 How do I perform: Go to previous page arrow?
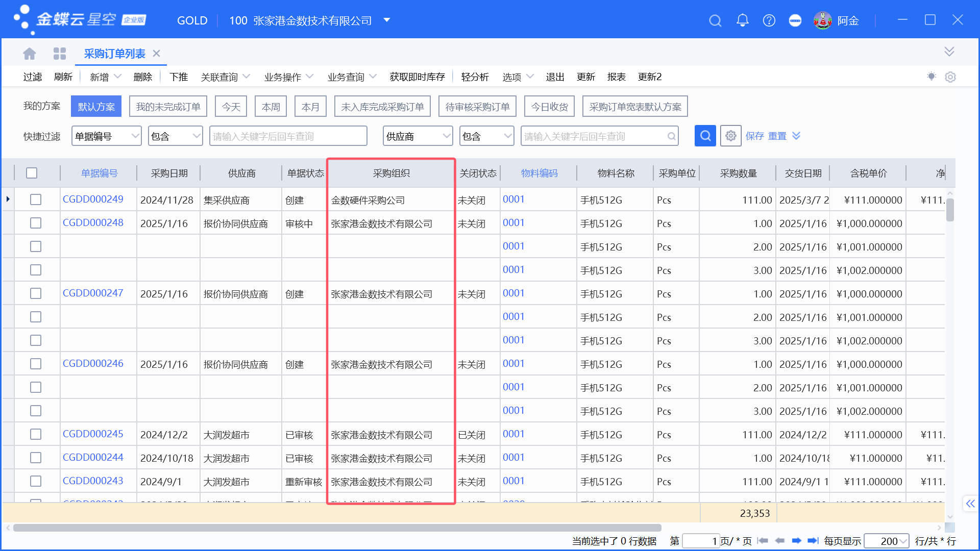point(780,541)
